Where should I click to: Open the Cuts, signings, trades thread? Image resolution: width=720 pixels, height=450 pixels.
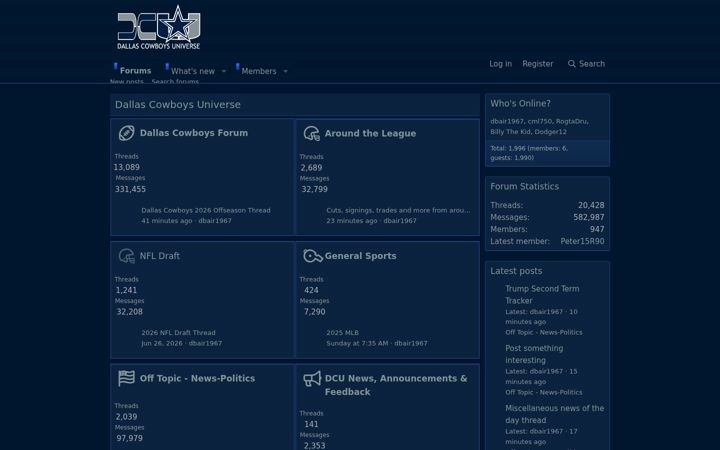coord(398,210)
